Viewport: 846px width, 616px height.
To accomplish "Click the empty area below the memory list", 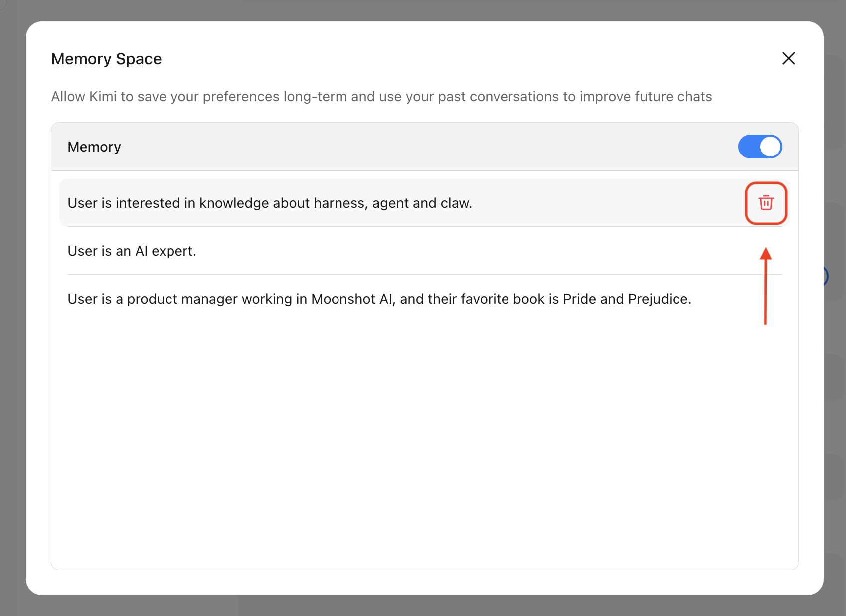I will tap(424, 439).
